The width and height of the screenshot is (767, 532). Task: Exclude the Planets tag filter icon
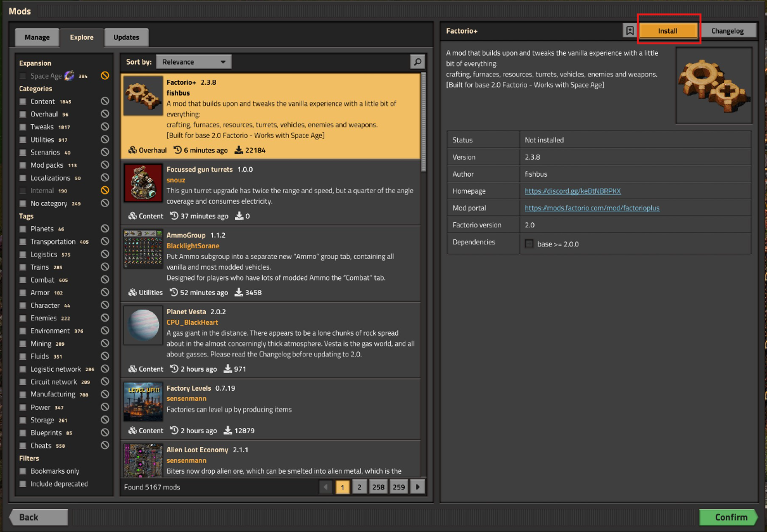point(105,229)
